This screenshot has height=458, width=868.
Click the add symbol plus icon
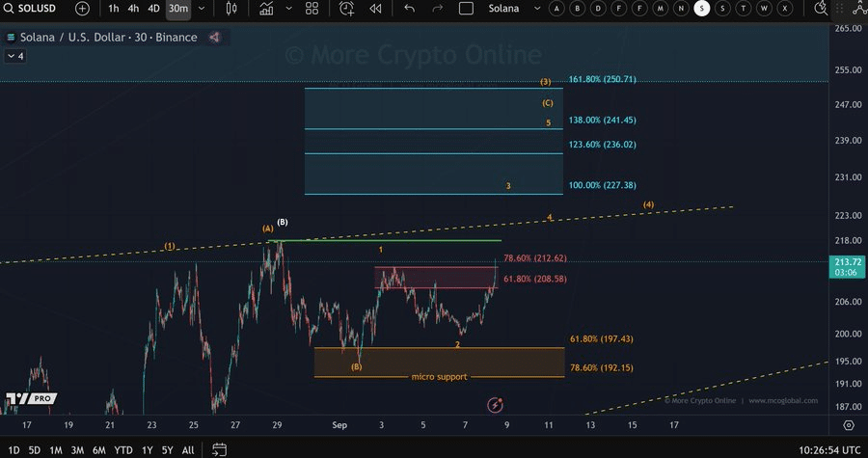(82, 9)
